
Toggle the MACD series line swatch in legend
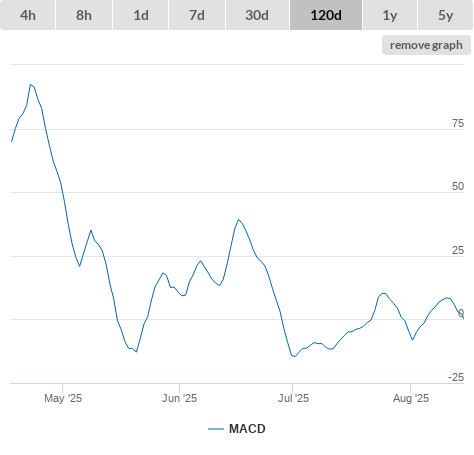click(216, 429)
